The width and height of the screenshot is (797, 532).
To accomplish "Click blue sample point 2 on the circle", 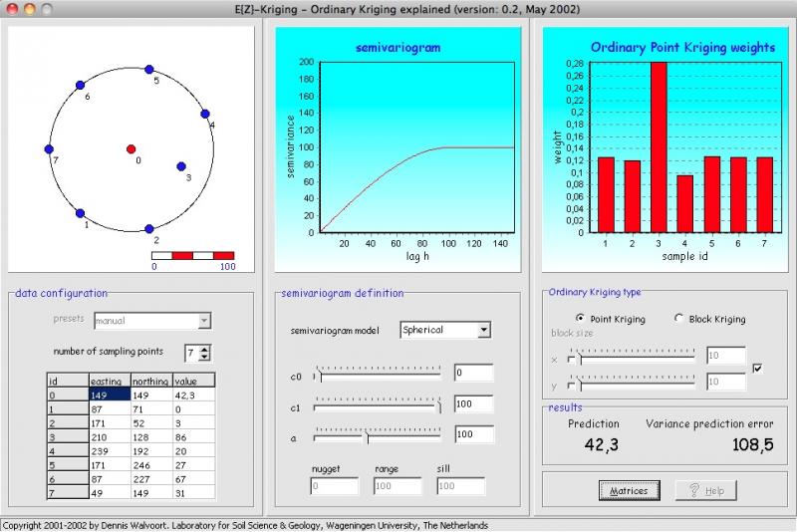I will tap(149, 228).
